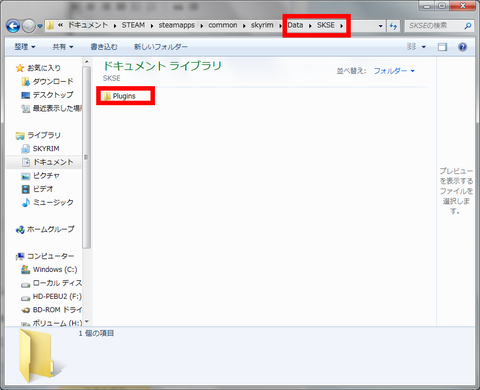
Task: Toggle the preview pane icon
Action: click(x=442, y=47)
